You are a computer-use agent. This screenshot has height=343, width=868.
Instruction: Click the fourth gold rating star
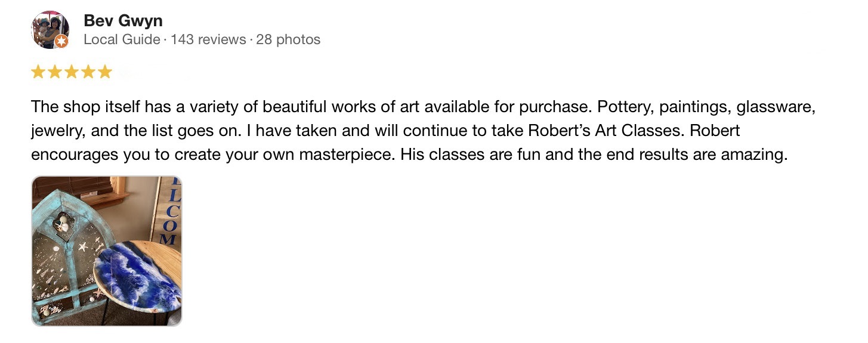coord(88,72)
